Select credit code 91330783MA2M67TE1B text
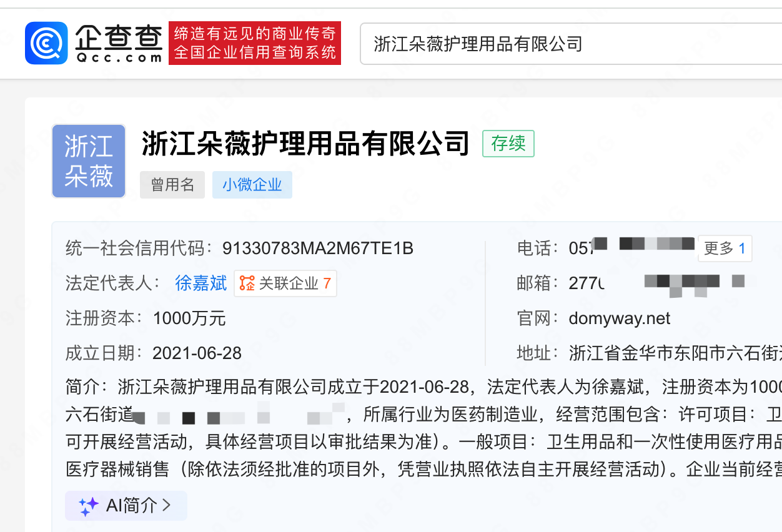This screenshot has height=532, width=782. tap(318, 249)
